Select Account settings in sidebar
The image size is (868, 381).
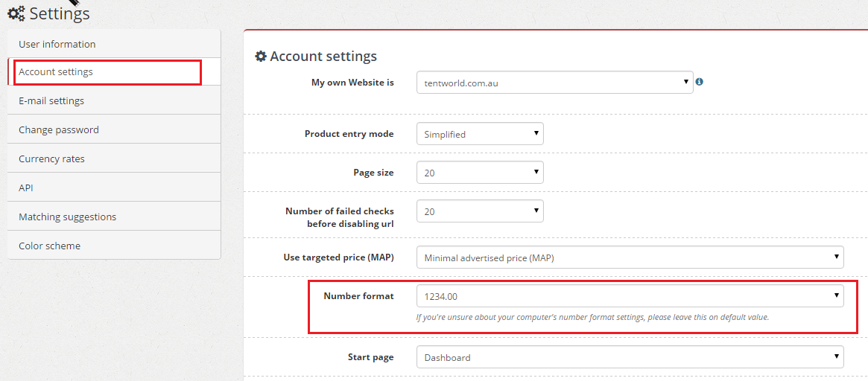[114, 72]
